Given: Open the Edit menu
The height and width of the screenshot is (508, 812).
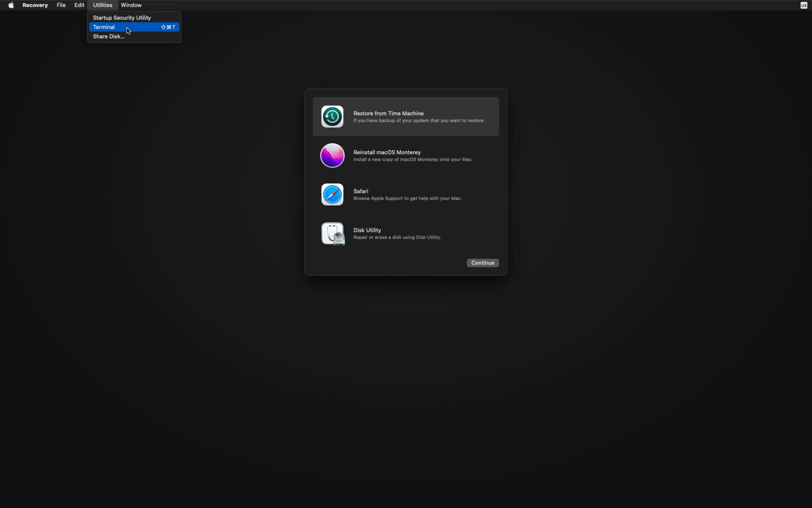Looking at the screenshot, I should [79, 5].
